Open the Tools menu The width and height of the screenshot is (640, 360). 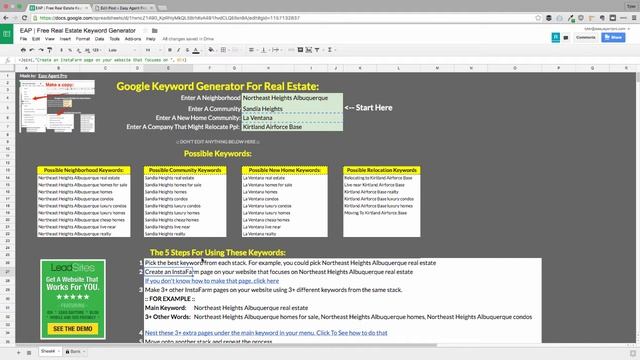click(115, 39)
